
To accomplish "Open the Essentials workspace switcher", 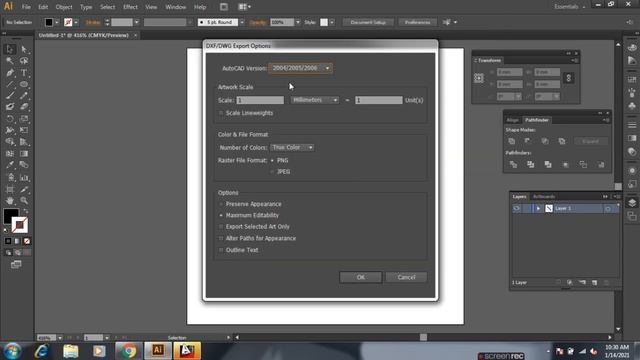I will point(569,7).
